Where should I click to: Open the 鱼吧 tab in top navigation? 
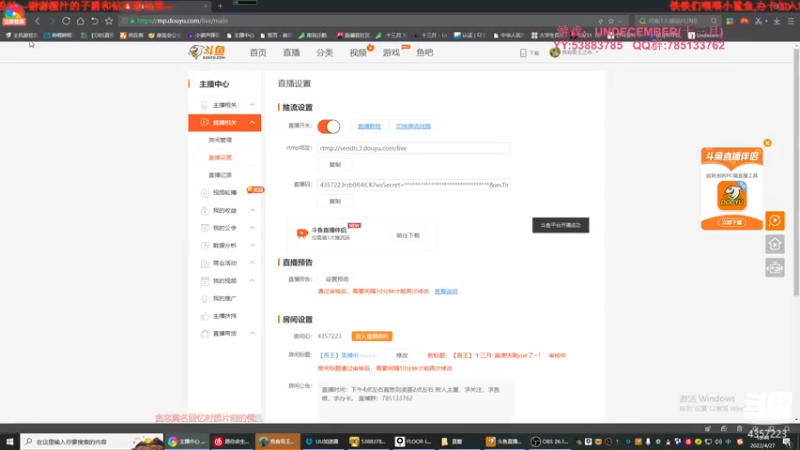click(424, 53)
